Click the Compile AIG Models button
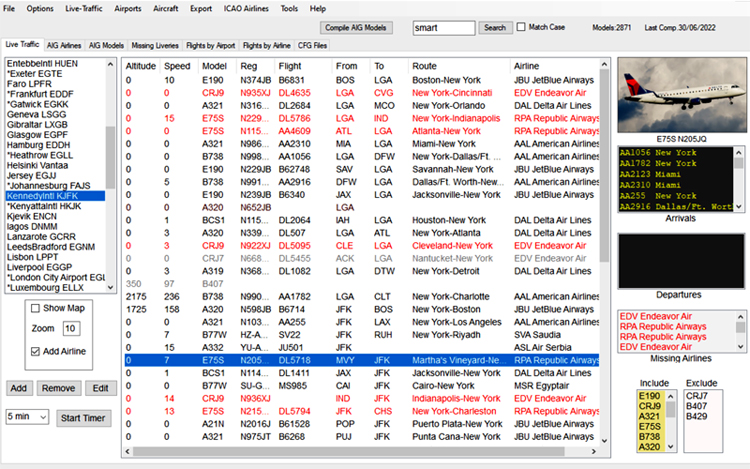This screenshot has width=750, height=469. [356, 28]
